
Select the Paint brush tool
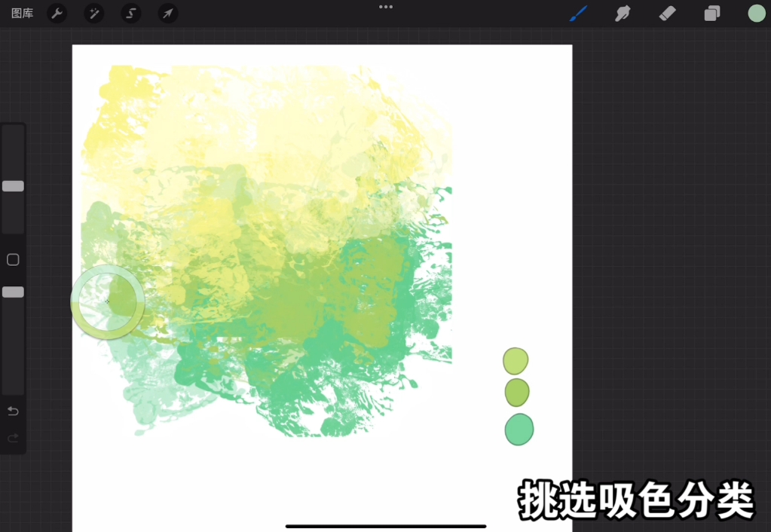click(578, 14)
